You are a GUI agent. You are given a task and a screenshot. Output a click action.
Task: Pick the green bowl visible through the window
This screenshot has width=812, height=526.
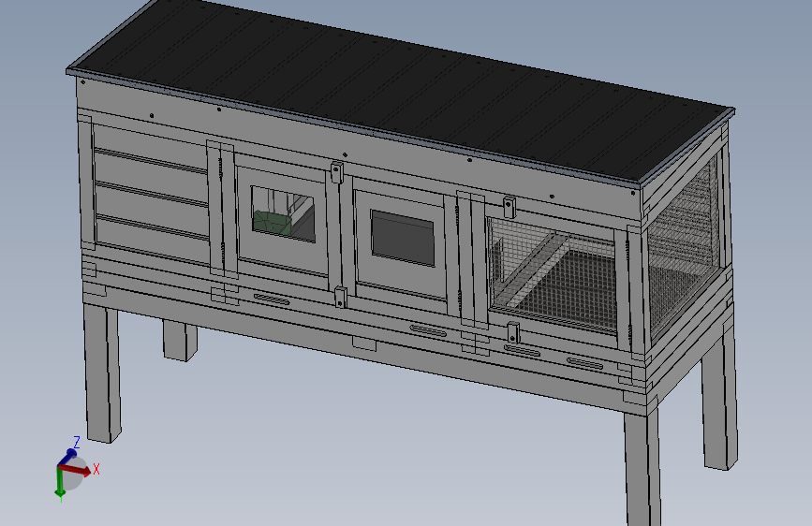[x=271, y=222]
